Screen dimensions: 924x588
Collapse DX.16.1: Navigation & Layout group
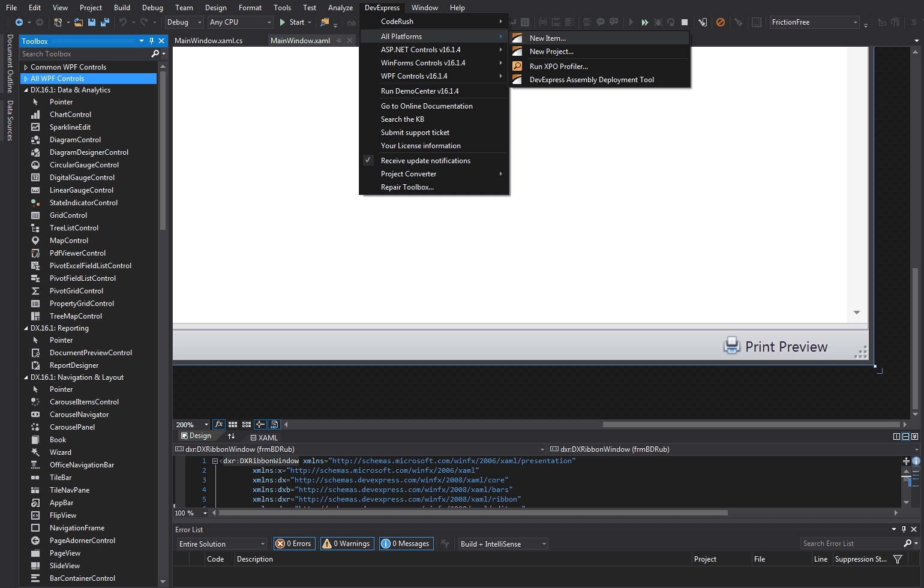tap(26, 377)
